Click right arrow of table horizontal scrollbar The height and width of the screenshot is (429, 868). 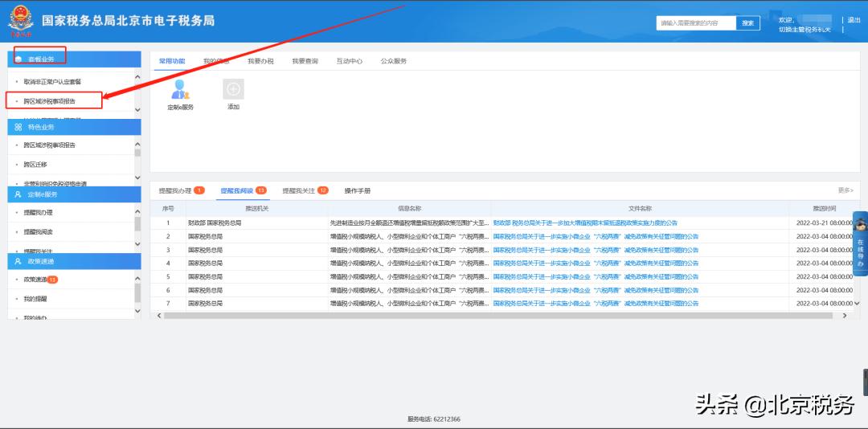pyautogui.click(x=844, y=316)
